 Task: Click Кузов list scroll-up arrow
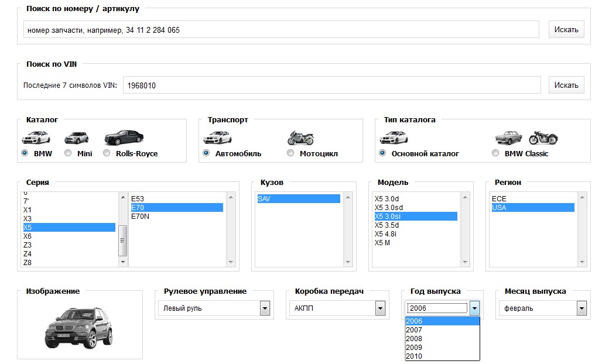point(348,197)
